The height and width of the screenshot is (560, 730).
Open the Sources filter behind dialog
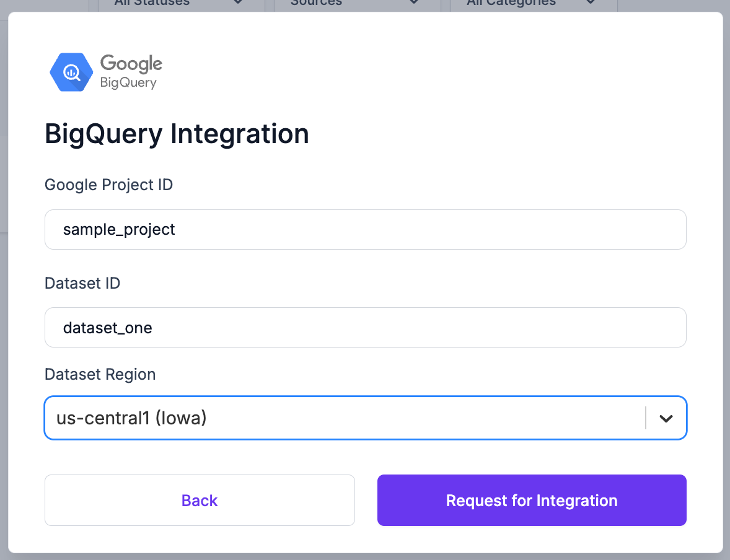358,5
